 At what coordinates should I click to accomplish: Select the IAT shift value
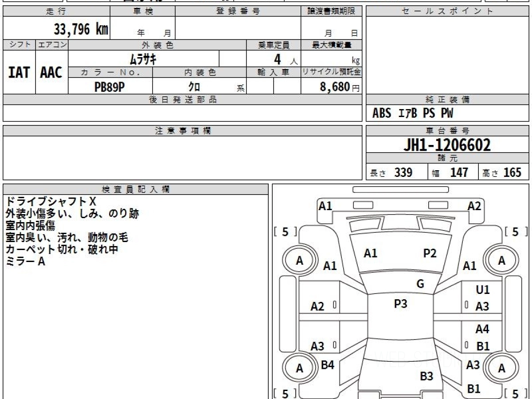point(19,72)
